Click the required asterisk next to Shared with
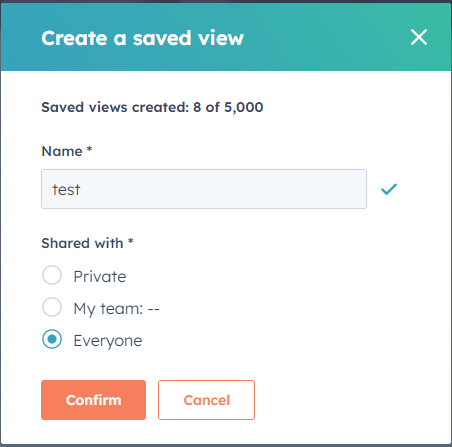452x447 pixels. 131,240
